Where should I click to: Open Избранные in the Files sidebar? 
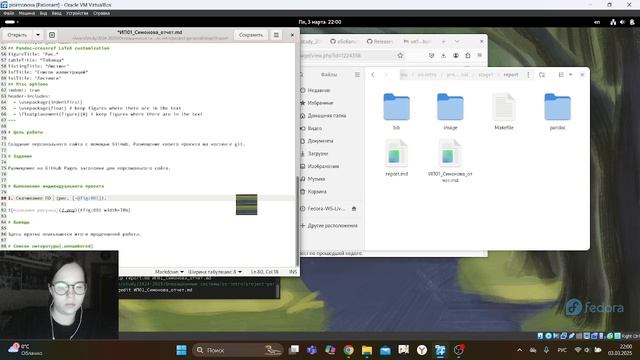click(331, 103)
